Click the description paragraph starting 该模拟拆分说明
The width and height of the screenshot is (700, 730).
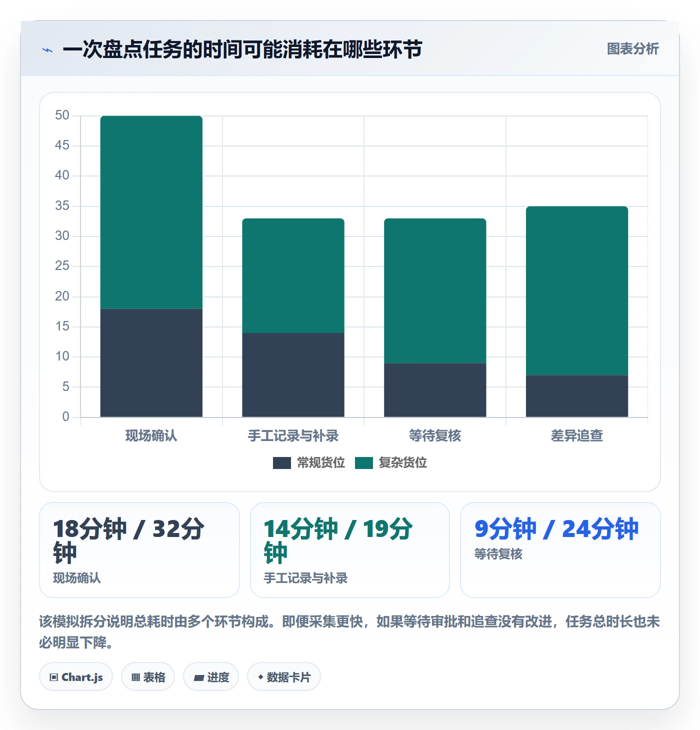click(x=349, y=632)
